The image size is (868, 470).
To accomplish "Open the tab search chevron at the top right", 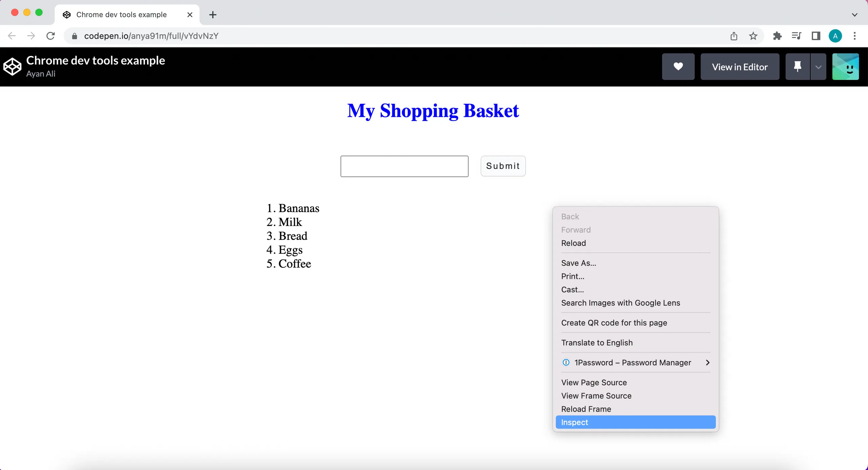I will pos(854,15).
